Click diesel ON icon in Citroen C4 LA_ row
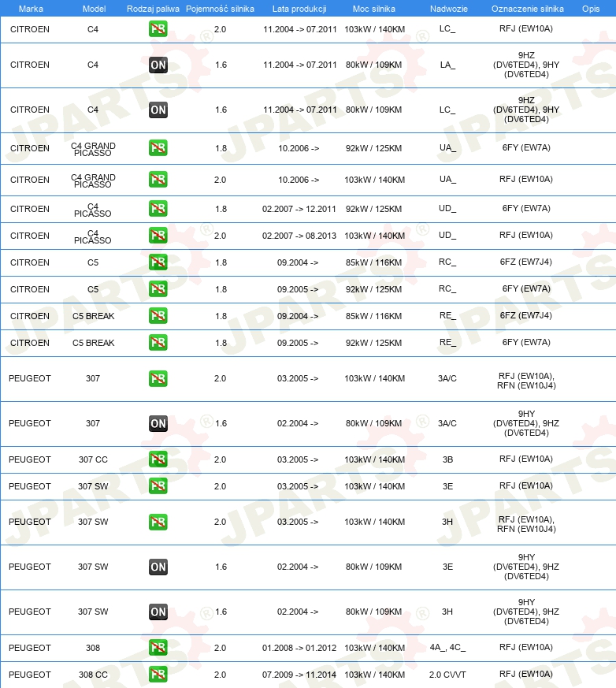616x688 pixels. [x=158, y=65]
